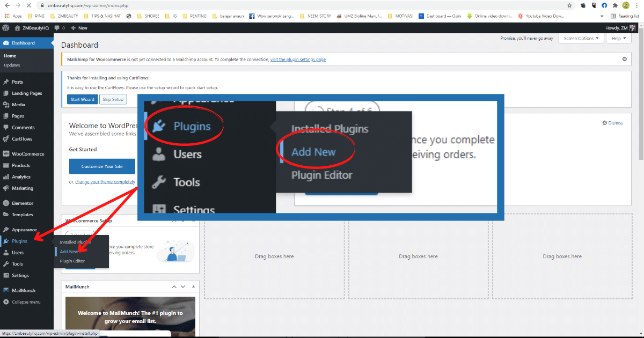Click the Elementor sidebar icon
The image size is (644, 338).
click(6, 203)
